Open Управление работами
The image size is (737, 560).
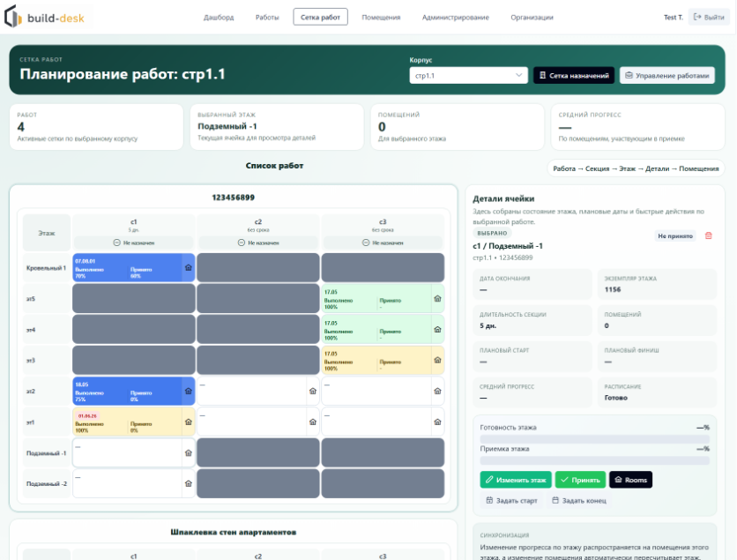(x=667, y=75)
